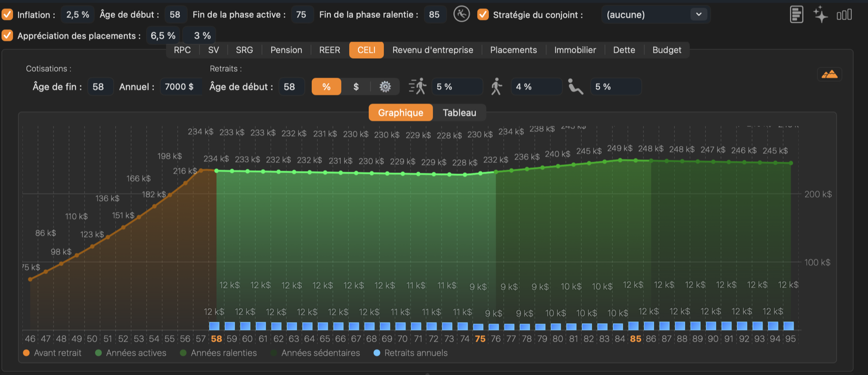Screen dimensions: 868x375
Task: Click the 3 % appreciation field
Action: [199, 36]
